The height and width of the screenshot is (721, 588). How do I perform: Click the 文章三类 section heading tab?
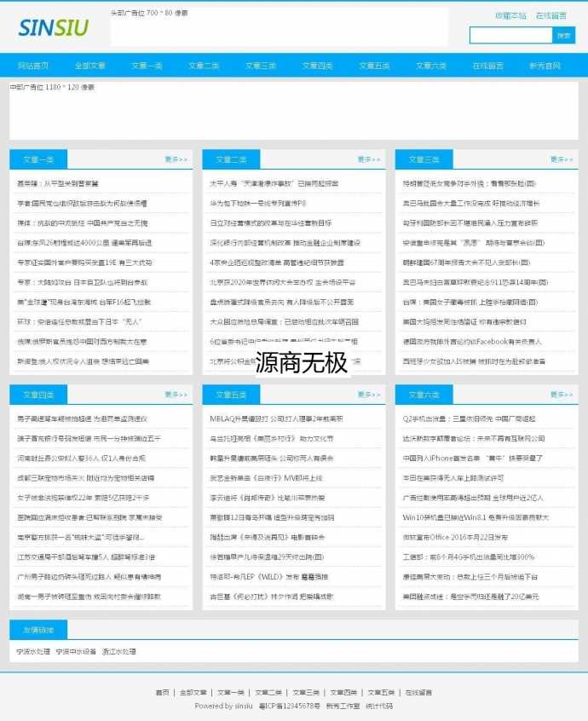[x=424, y=159]
